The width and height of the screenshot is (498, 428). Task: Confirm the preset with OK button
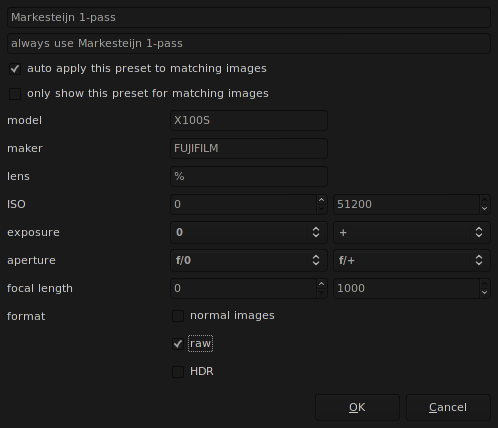(x=357, y=407)
